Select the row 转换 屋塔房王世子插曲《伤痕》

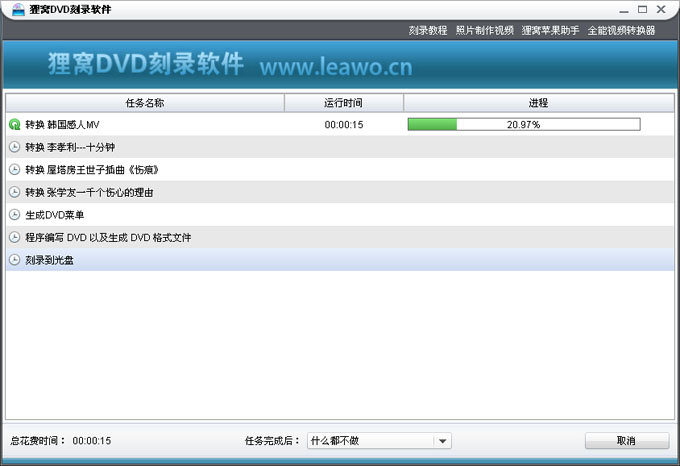[340, 170]
